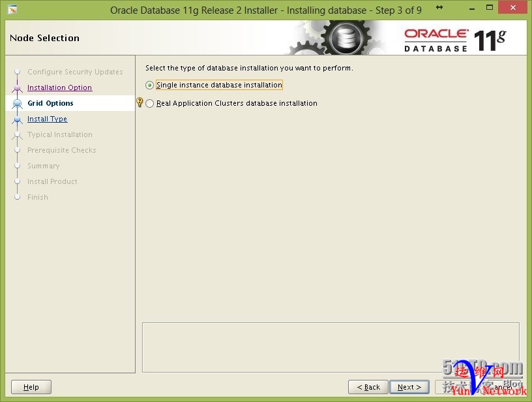The image size is (532, 402).
Task: Click the Oracle Database 11g logo
Action: [454, 40]
